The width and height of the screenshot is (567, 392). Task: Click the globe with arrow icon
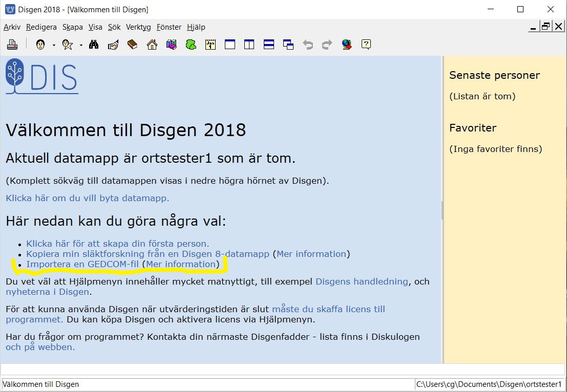coord(347,45)
